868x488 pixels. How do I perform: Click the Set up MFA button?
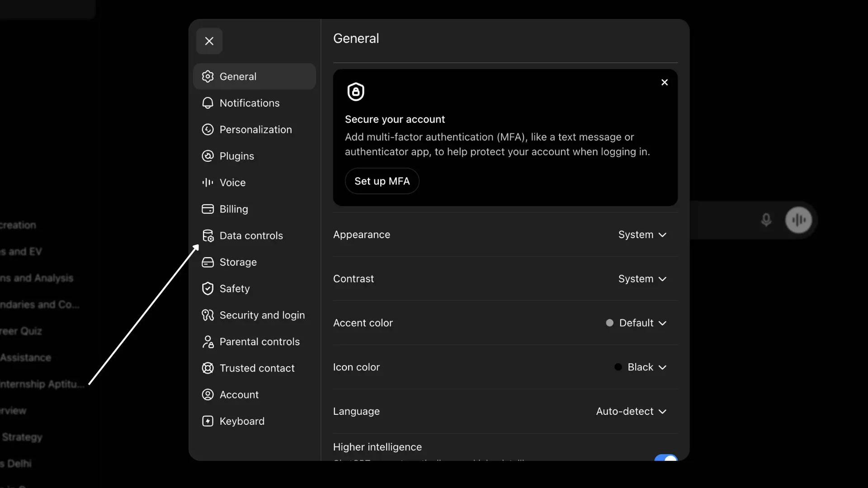click(382, 181)
